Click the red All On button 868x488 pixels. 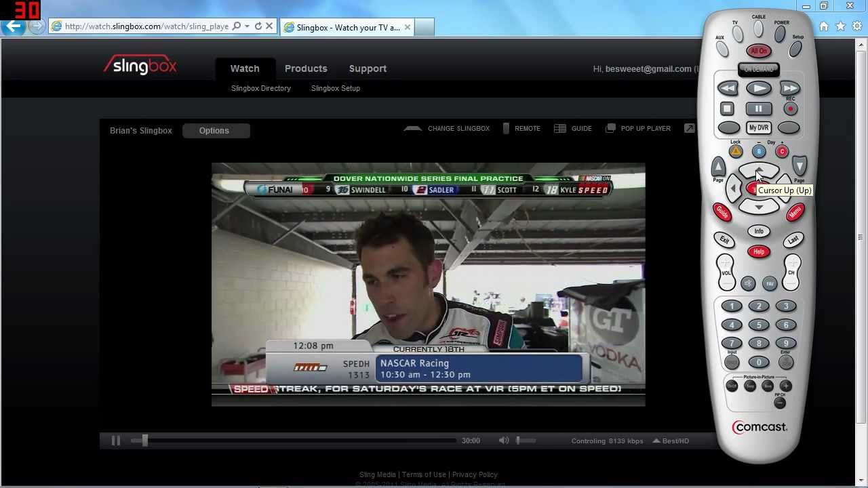point(758,51)
